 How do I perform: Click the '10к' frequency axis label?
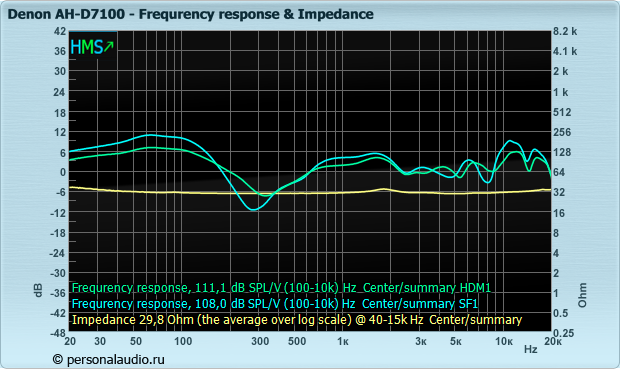(x=504, y=341)
